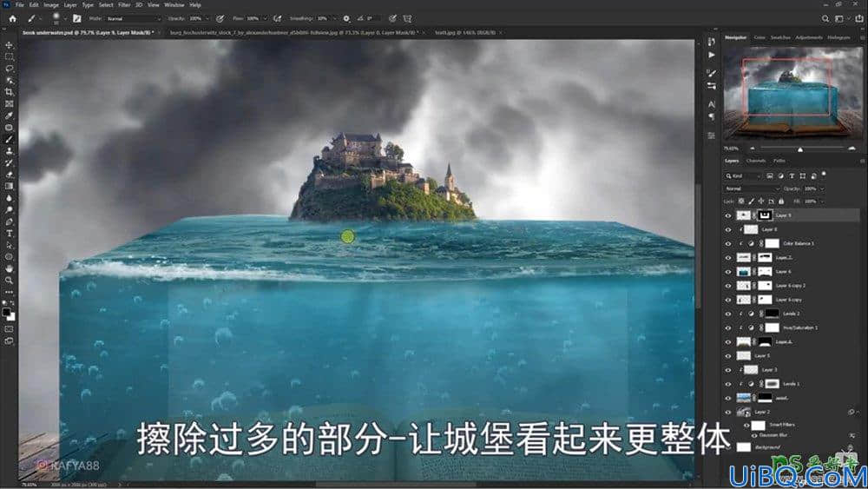Click the Home icon in options bar
The height and width of the screenshot is (489, 868).
coord(12,19)
